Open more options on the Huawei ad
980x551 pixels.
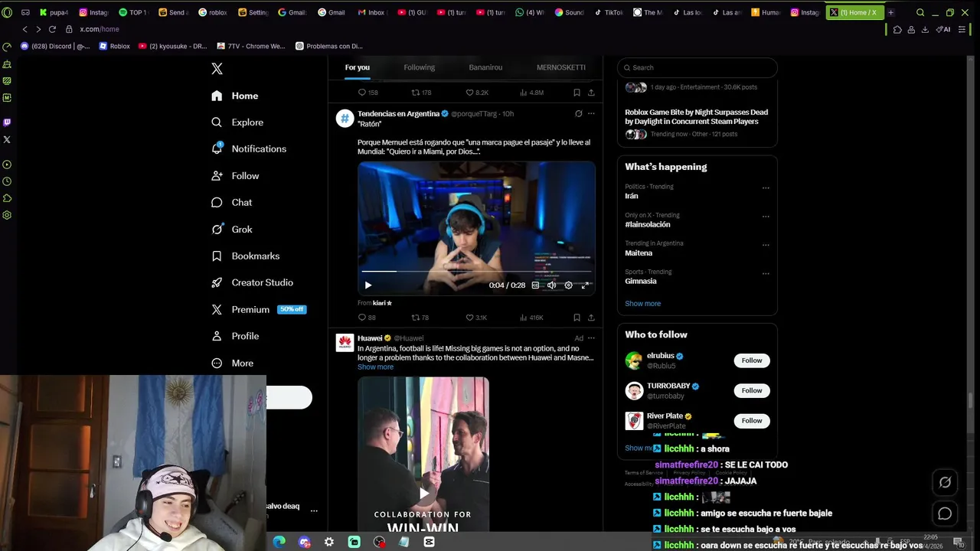[x=591, y=338]
